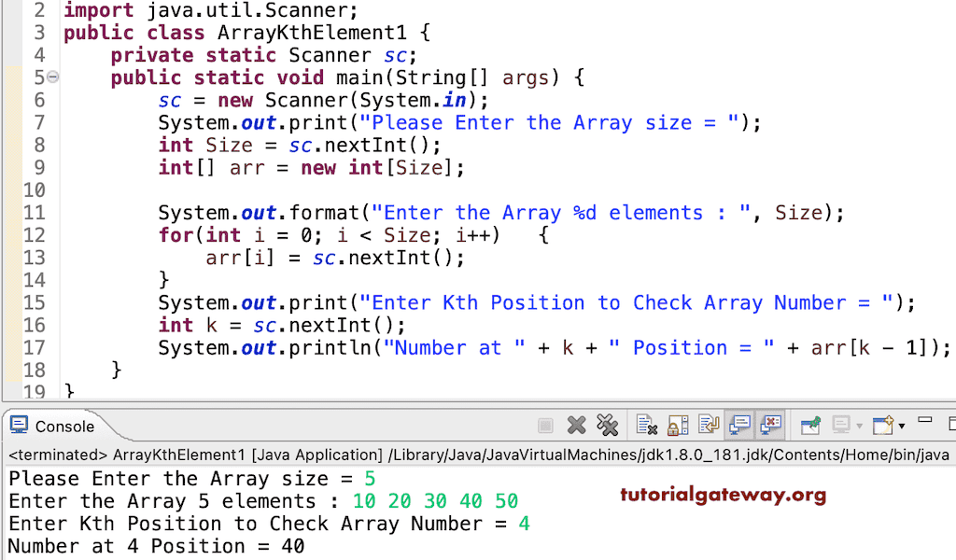The width and height of the screenshot is (956, 560).
Task: Click the monitor icon on the Console tab
Action: pos(19,426)
